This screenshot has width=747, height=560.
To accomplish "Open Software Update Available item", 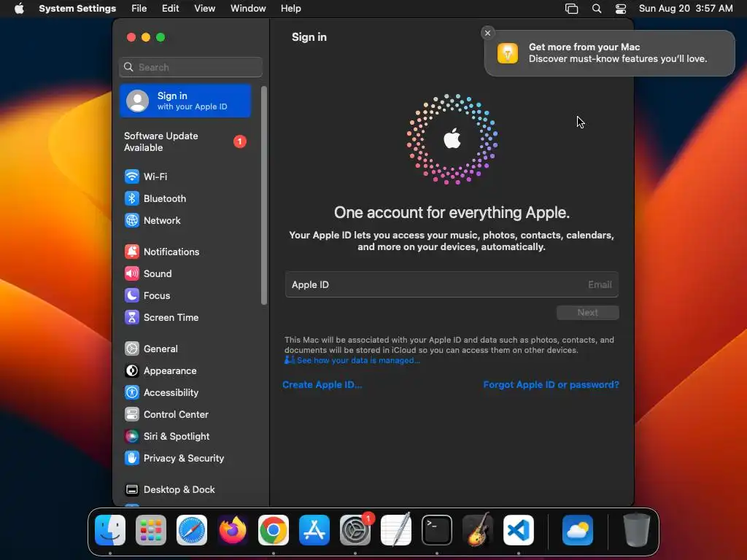I will (x=186, y=142).
